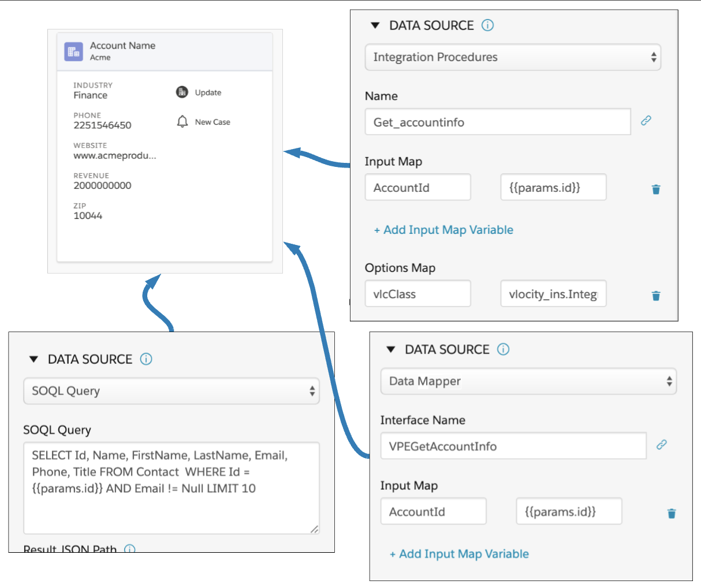Click the Account Name building icon
This screenshot has width=701, height=588.
click(x=73, y=51)
